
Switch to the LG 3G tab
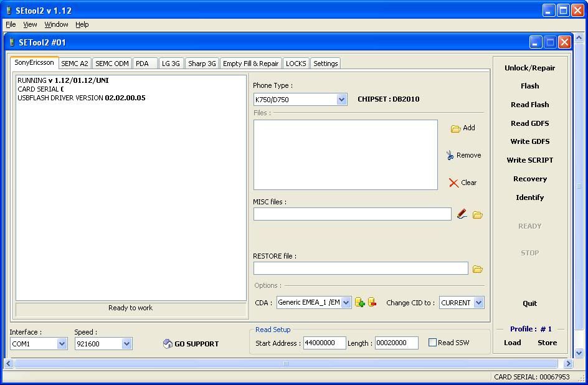coord(171,64)
